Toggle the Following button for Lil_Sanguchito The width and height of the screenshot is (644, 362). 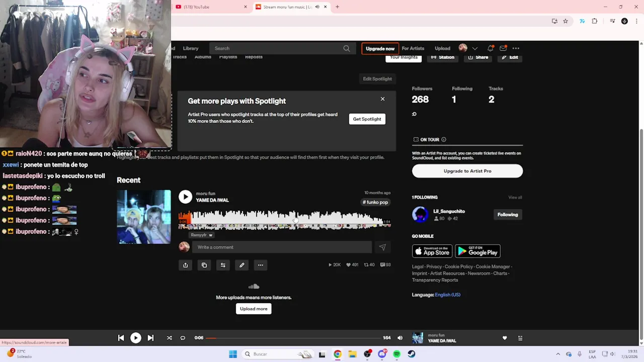(x=508, y=215)
